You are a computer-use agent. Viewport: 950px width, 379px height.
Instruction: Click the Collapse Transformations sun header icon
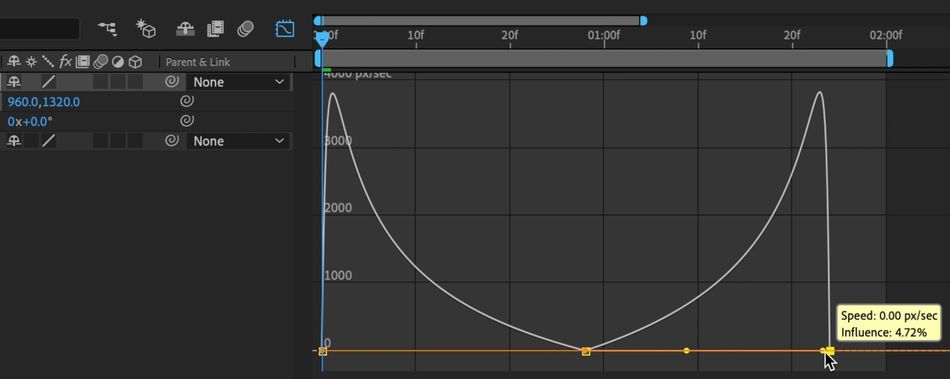click(x=31, y=62)
